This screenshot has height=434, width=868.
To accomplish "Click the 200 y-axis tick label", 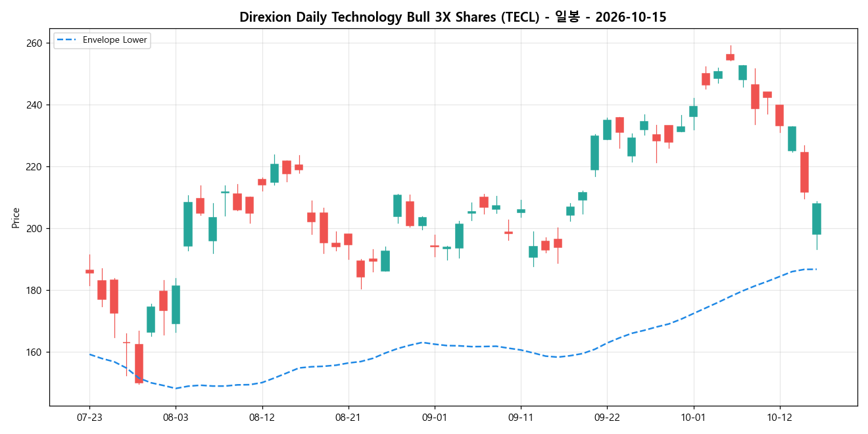I will pyautogui.click(x=34, y=229).
